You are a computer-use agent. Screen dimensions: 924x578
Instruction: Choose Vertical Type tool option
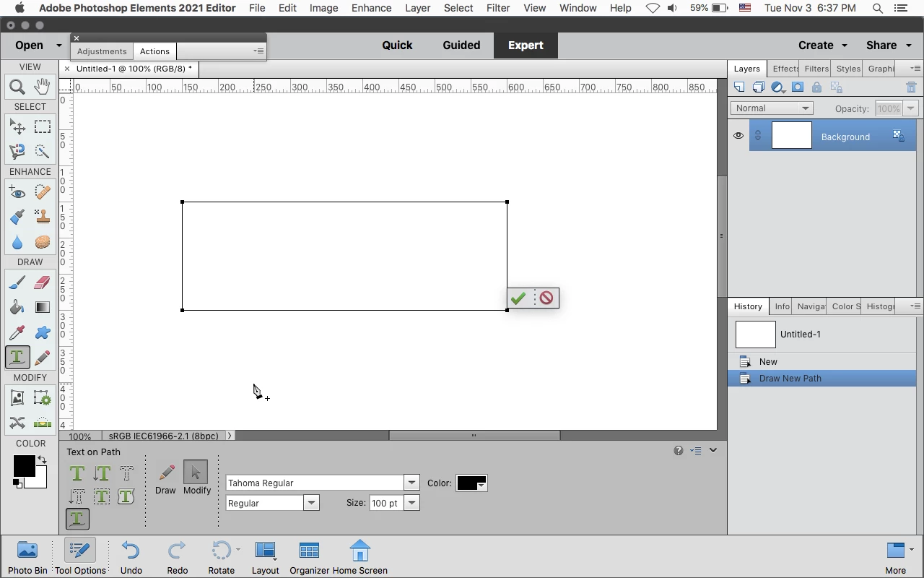(102, 473)
